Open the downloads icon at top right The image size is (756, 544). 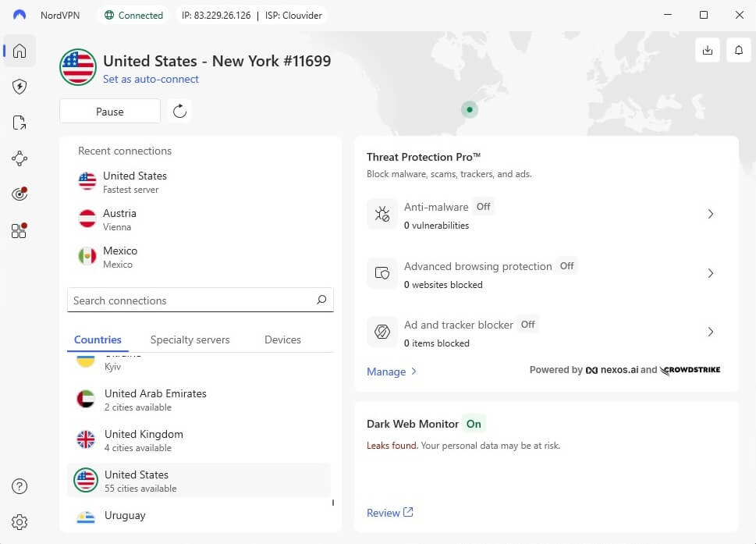(x=707, y=49)
